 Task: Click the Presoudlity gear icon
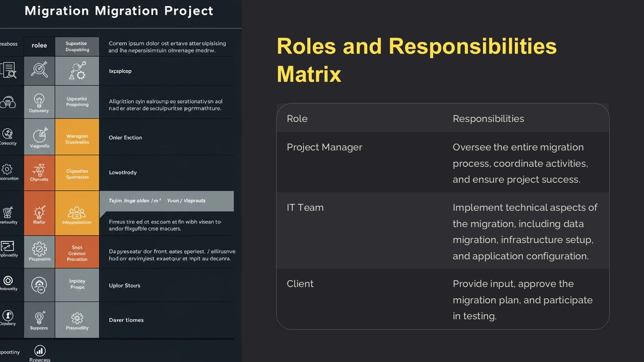pos(77,318)
